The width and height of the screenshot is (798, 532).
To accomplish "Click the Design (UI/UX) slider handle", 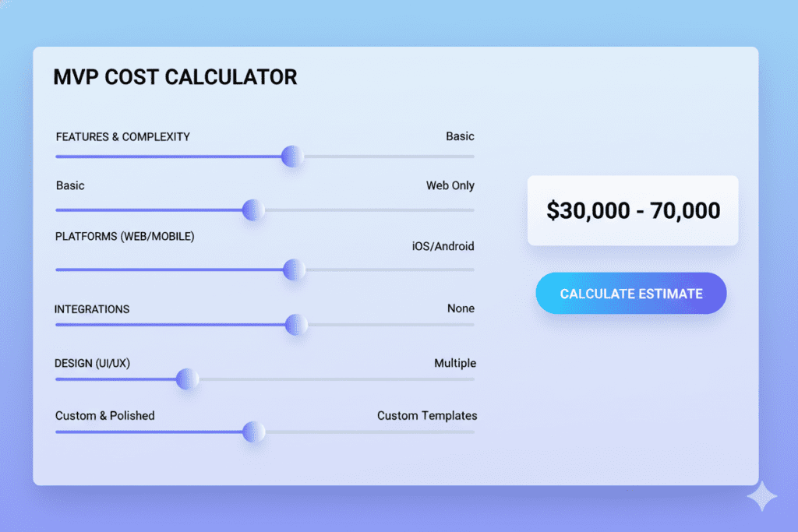I will (186, 379).
